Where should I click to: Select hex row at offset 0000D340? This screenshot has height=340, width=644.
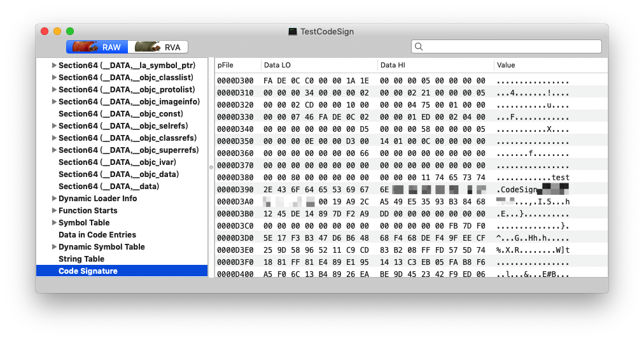click(411, 129)
